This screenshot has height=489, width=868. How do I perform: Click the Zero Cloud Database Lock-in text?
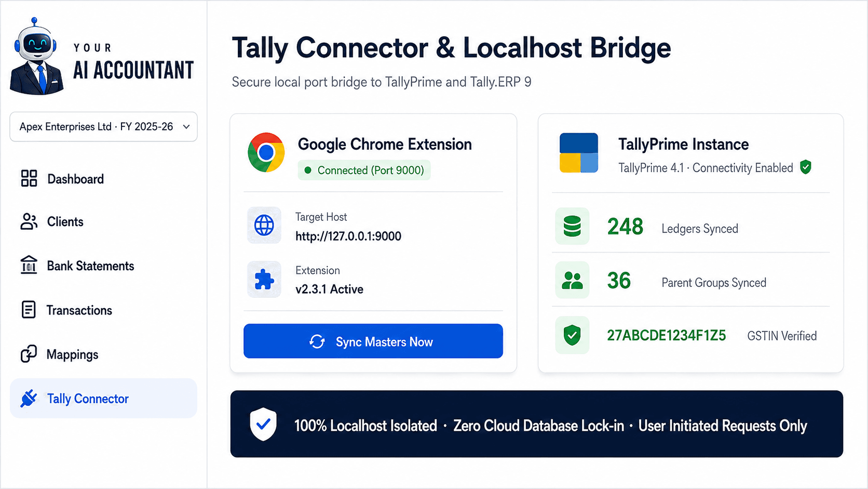538,426
